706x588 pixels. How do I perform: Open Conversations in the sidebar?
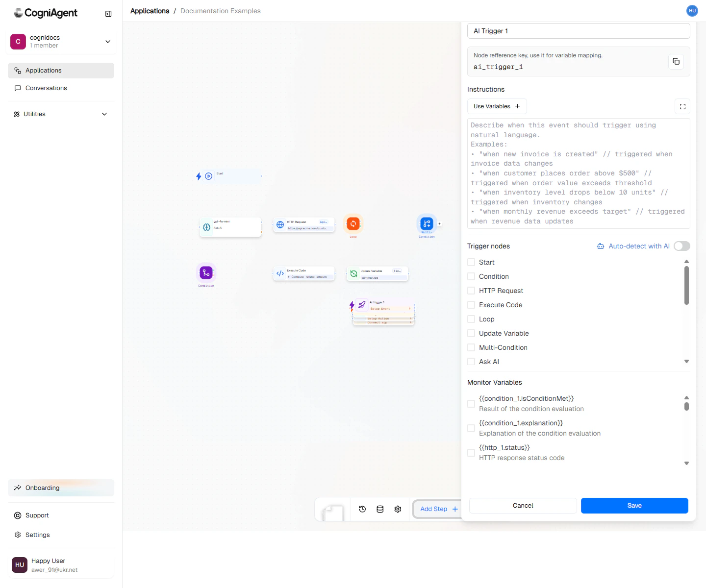pos(61,88)
